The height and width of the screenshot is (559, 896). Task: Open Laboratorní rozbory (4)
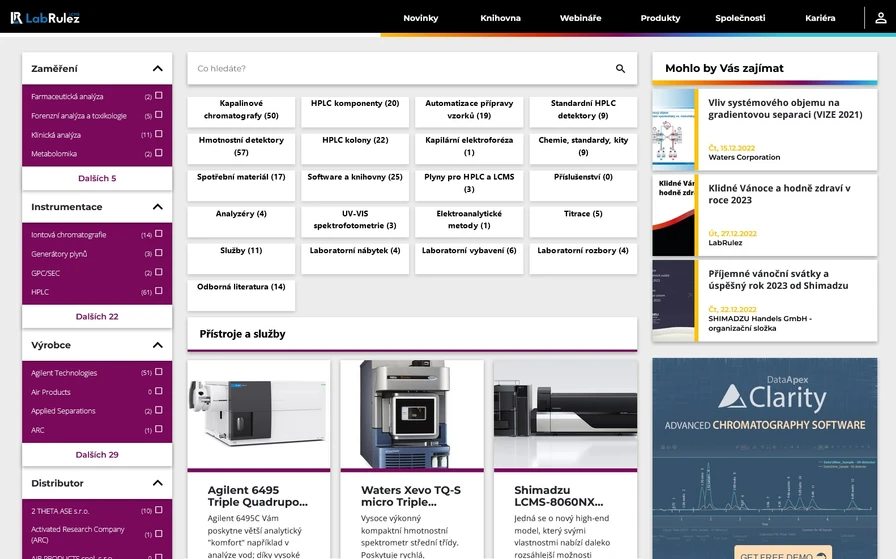583,258
